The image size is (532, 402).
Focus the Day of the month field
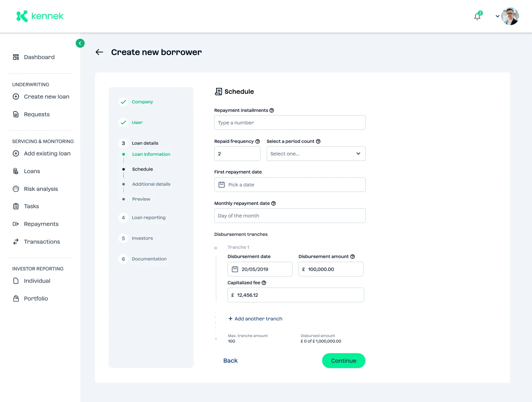[290, 216]
